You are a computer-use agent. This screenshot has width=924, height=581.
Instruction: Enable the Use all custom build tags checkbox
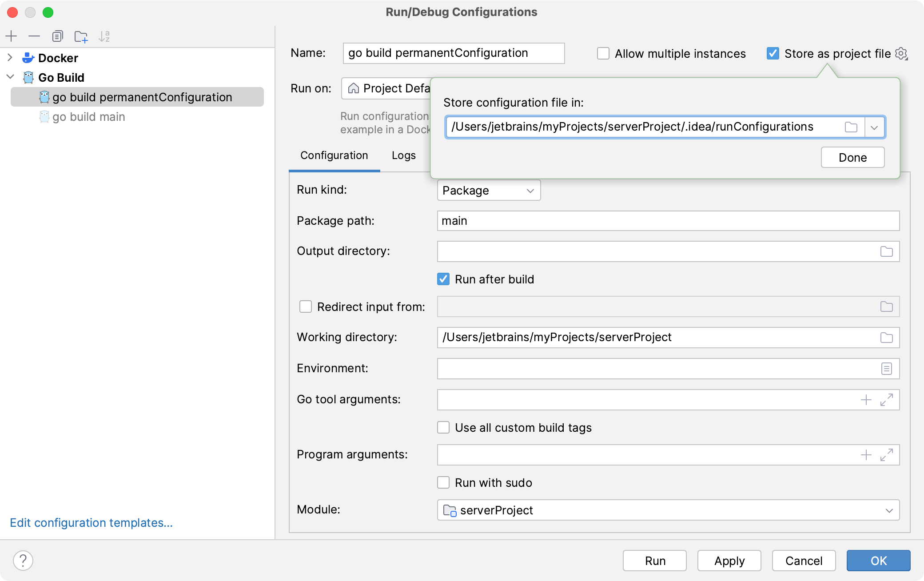443,427
